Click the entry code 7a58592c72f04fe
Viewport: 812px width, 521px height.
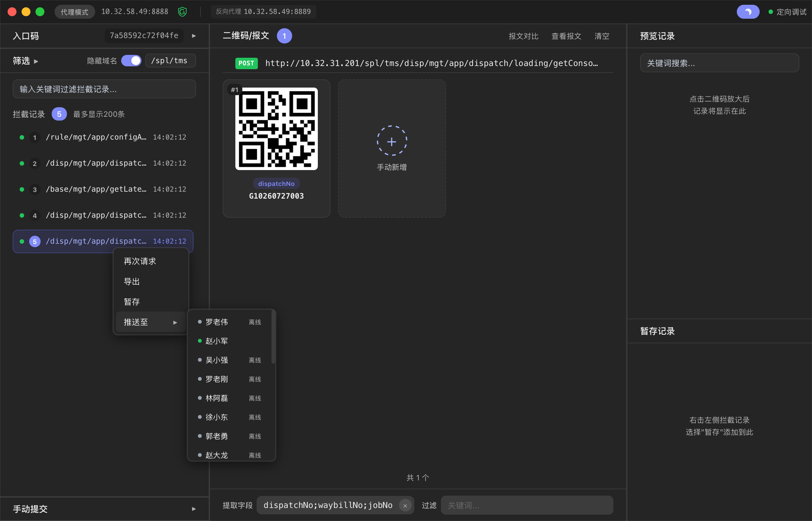pos(144,36)
